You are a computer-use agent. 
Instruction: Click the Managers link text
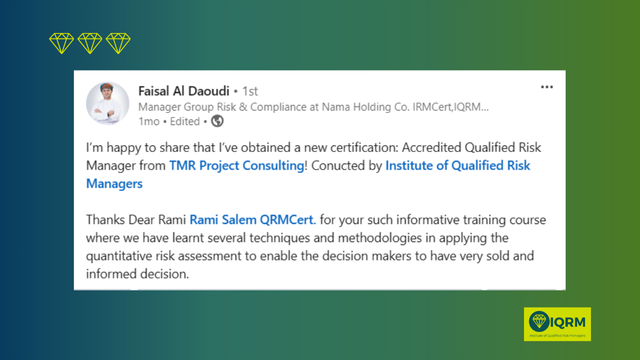pos(114,184)
